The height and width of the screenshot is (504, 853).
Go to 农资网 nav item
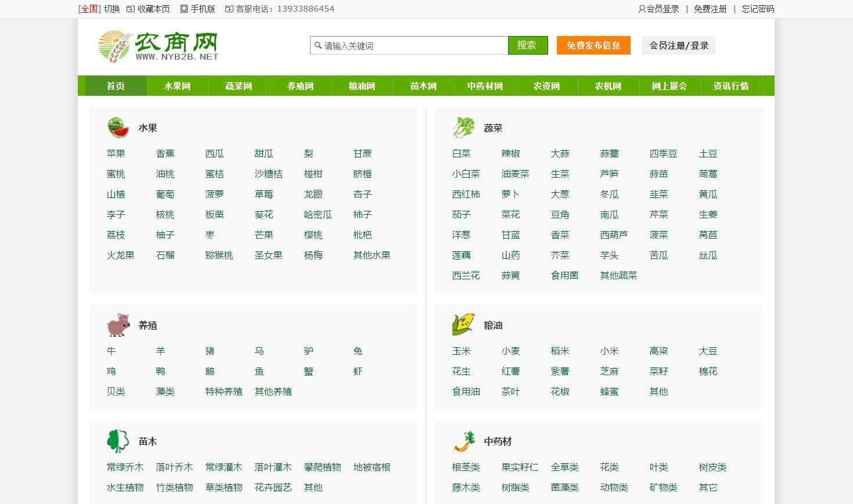(x=547, y=86)
